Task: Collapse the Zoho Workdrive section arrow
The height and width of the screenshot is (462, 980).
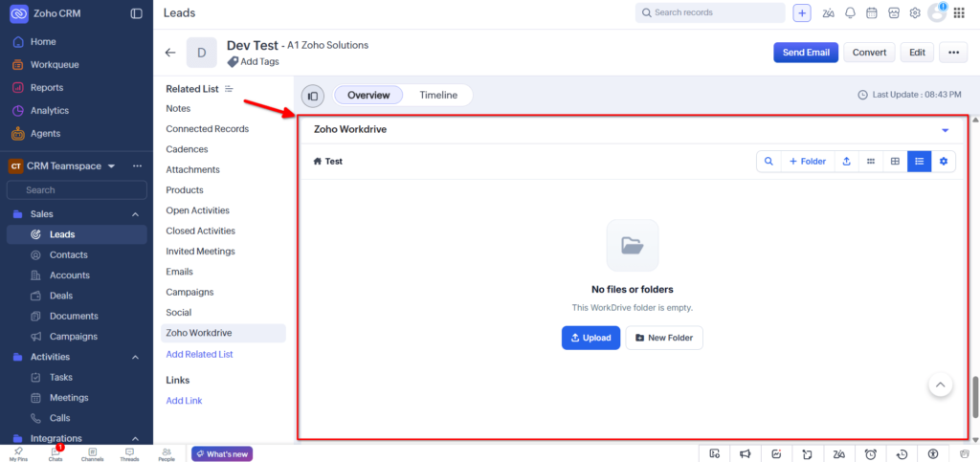Action: coord(945,130)
